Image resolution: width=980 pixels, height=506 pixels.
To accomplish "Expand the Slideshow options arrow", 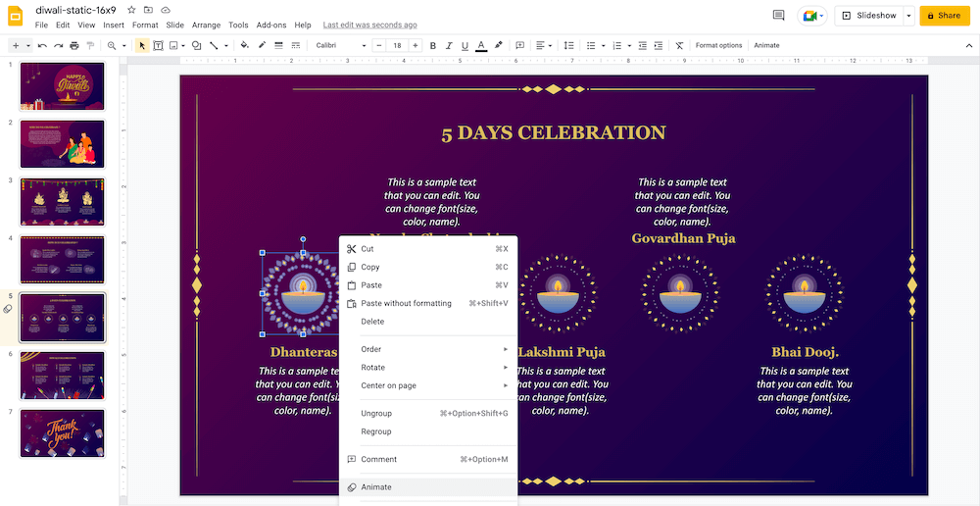I will [908, 16].
